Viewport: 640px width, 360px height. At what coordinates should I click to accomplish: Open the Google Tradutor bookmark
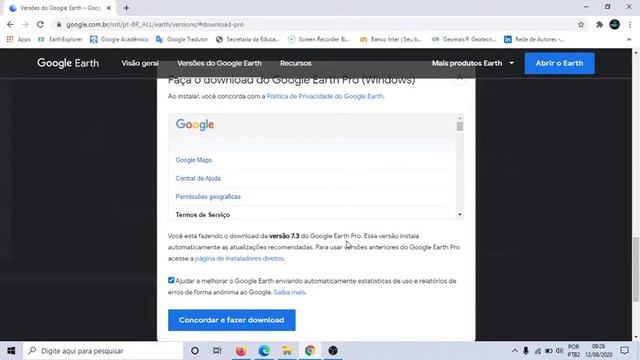pos(182,39)
